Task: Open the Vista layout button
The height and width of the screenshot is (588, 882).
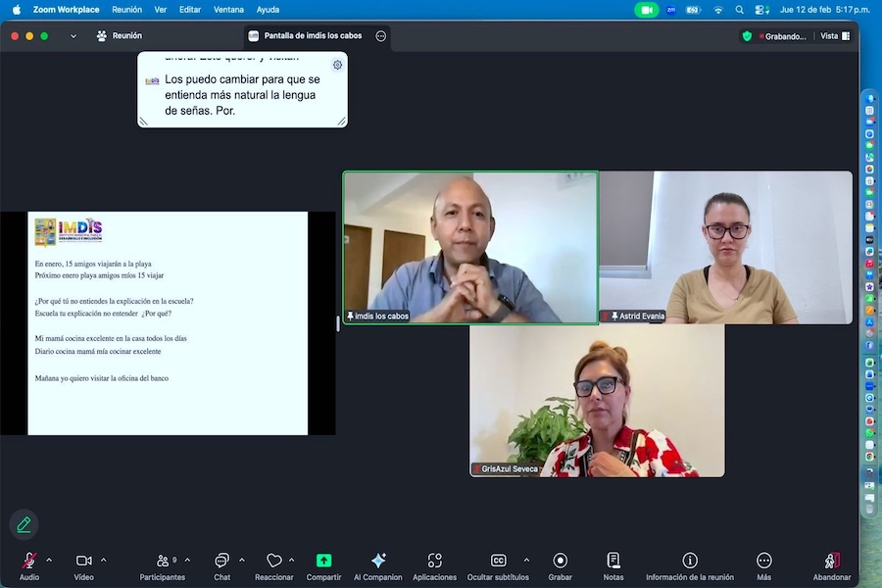Action: 834,36
